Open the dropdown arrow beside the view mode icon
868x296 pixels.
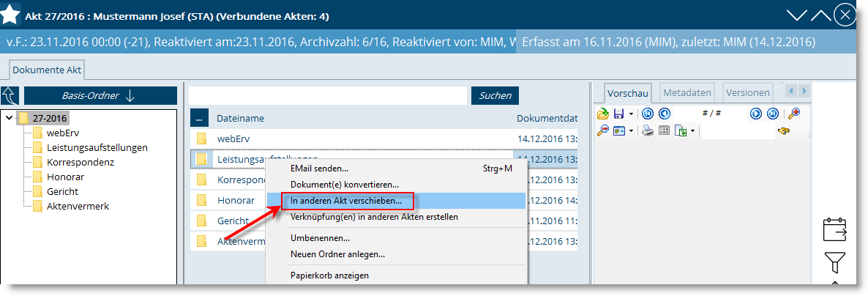pyautogui.click(x=631, y=131)
